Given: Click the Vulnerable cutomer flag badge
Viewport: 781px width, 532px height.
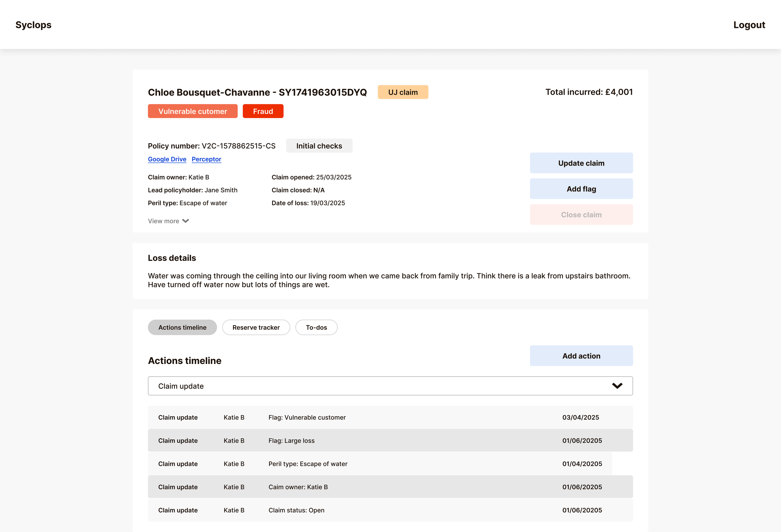Looking at the screenshot, I should coord(192,111).
